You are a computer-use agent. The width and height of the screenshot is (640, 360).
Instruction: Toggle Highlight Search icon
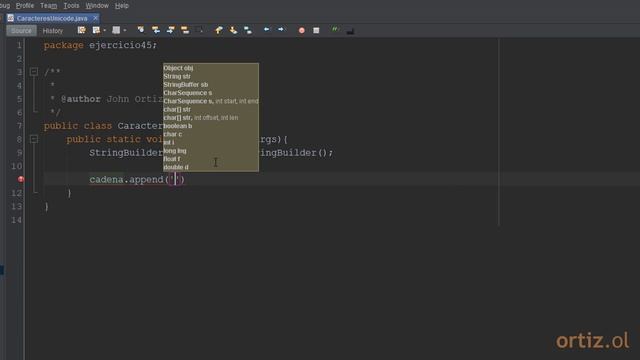[185, 30]
